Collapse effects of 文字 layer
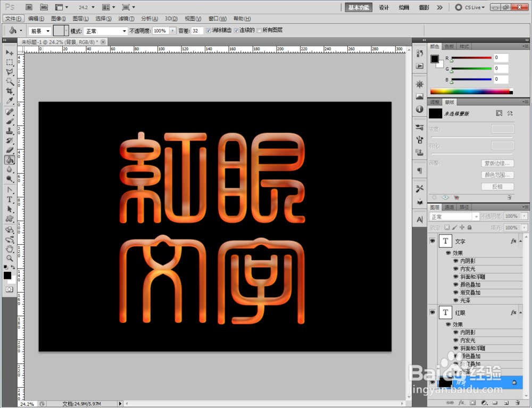Viewport: 532px width, 408px height. pos(520,241)
